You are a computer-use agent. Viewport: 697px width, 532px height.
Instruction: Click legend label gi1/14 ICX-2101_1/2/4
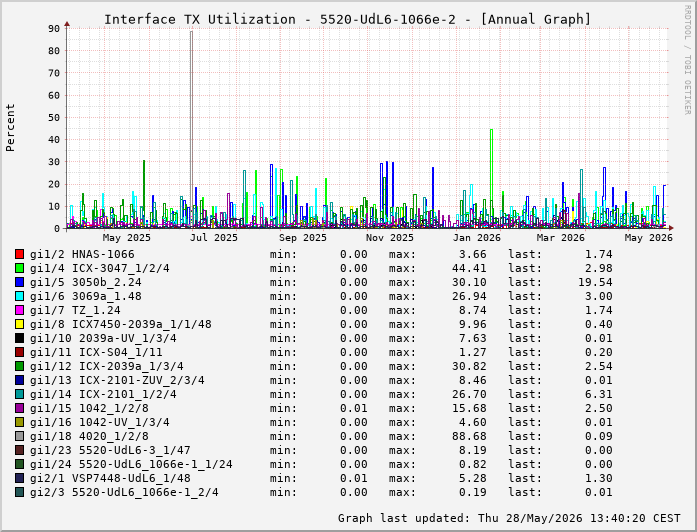103,394
